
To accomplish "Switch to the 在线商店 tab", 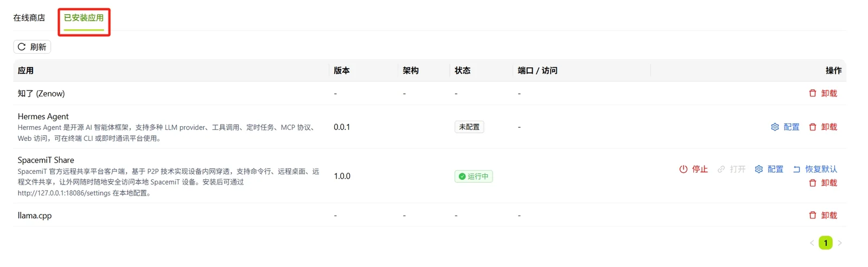I will point(29,18).
